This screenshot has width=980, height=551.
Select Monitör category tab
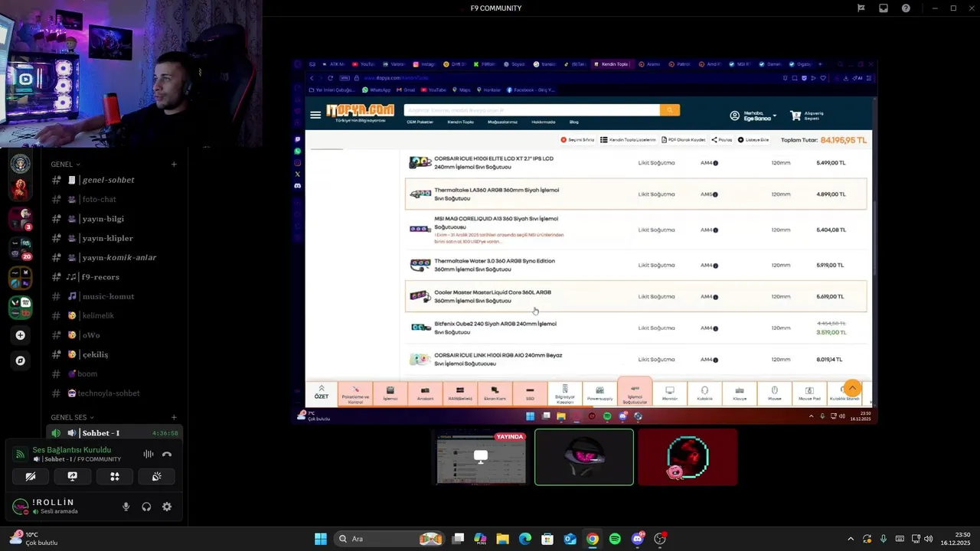pyautogui.click(x=670, y=393)
